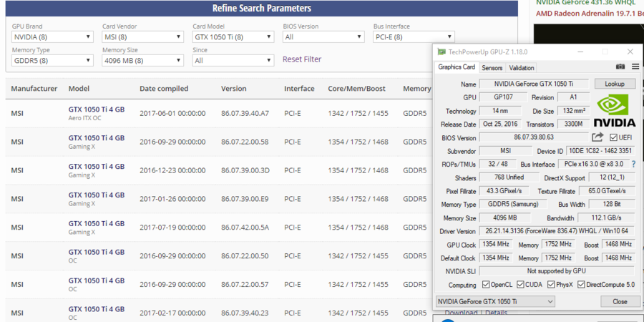
Task: Open the GTX 1050 Ti Aero ITX OC entry
Action: tap(96, 109)
